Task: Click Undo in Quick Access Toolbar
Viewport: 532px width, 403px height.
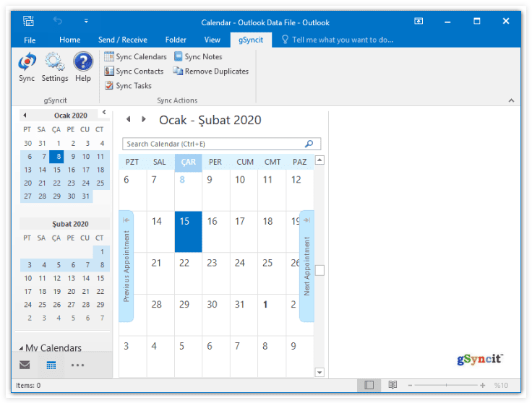Action: pyautogui.click(x=58, y=21)
